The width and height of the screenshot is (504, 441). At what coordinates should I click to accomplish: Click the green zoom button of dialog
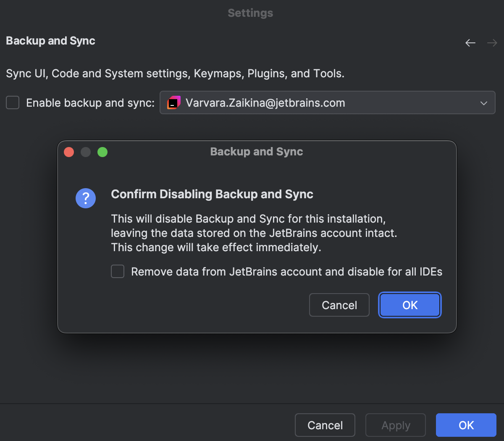[102, 152]
